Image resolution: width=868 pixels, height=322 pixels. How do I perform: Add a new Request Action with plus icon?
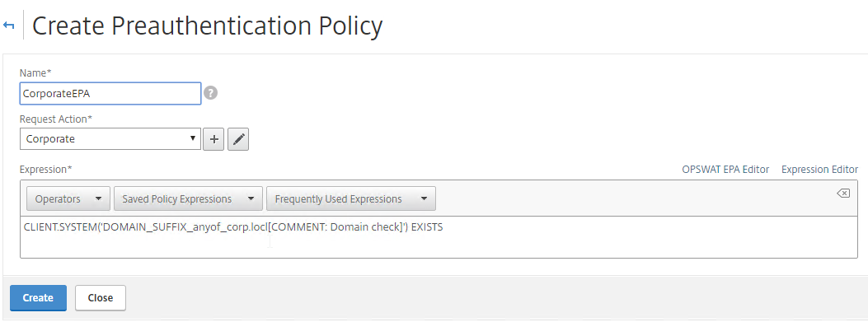pyautogui.click(x=213, y=139)
